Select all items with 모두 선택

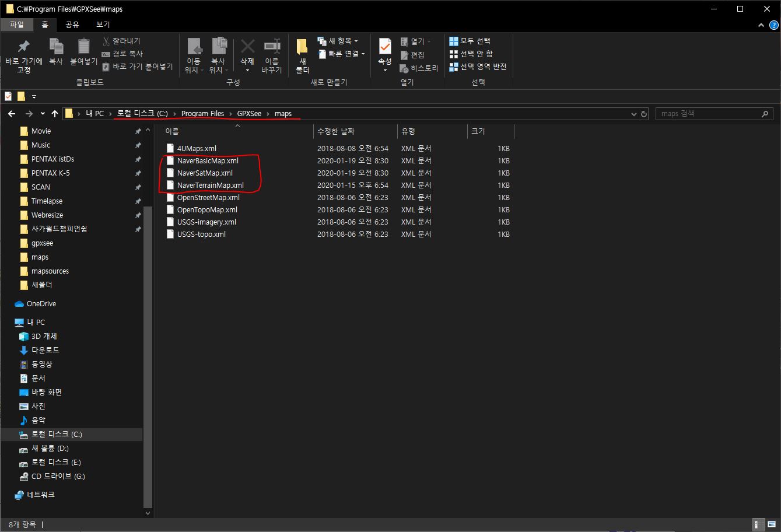[470, 41]
